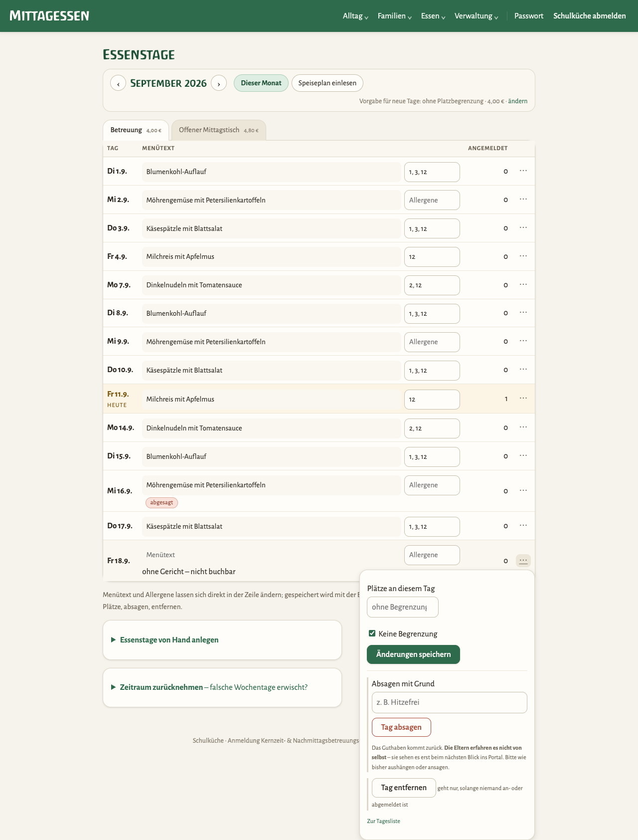
Task: Open the Verwaltung dropdown menu
Action: (x=477, y=16)
